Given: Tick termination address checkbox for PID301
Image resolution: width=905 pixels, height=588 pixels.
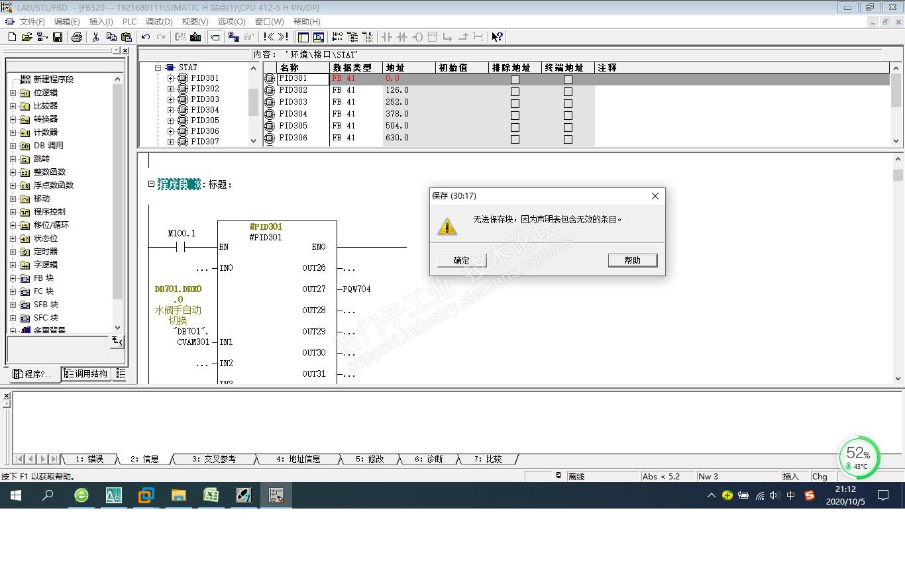Looking at the screenshot, I should coord(568,79).
